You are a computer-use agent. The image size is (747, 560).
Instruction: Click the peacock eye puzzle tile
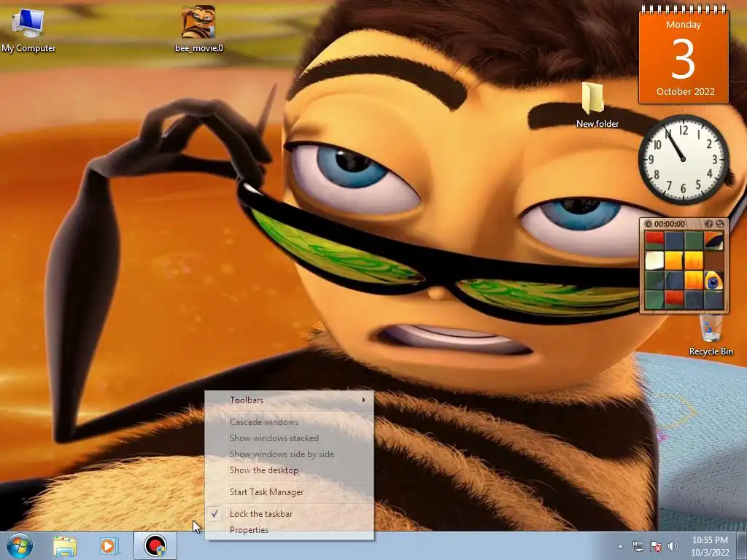coord(713,281)
